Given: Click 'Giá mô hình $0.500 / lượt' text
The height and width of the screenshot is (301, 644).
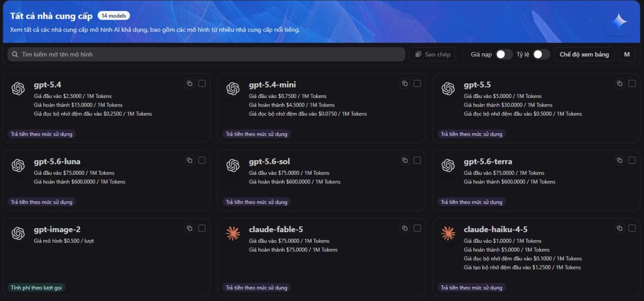Looking at the screenshot, I should [64, 241].
